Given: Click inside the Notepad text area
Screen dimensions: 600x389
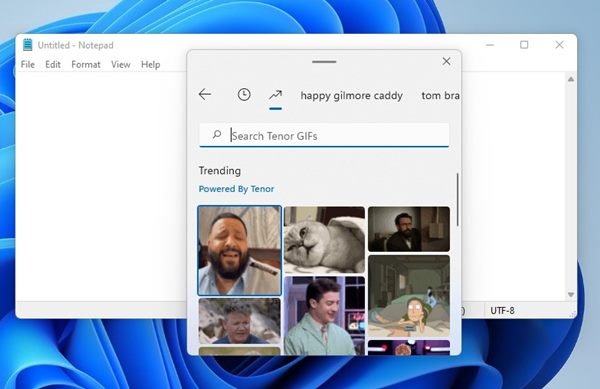Looking at the screenshot, I should click(101, 186).
